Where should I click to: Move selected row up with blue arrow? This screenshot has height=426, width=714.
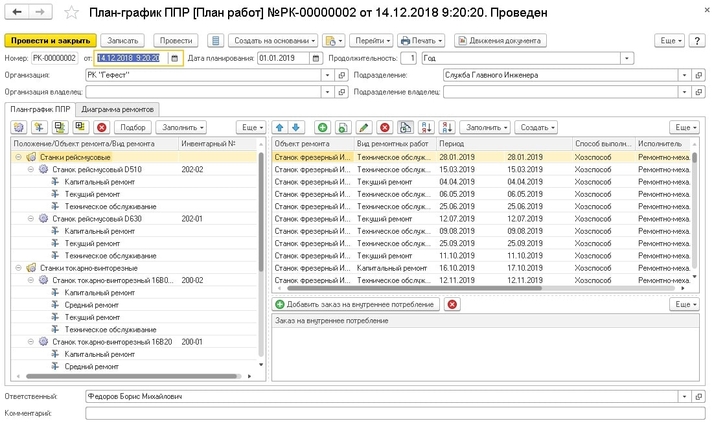click(281, 128)
